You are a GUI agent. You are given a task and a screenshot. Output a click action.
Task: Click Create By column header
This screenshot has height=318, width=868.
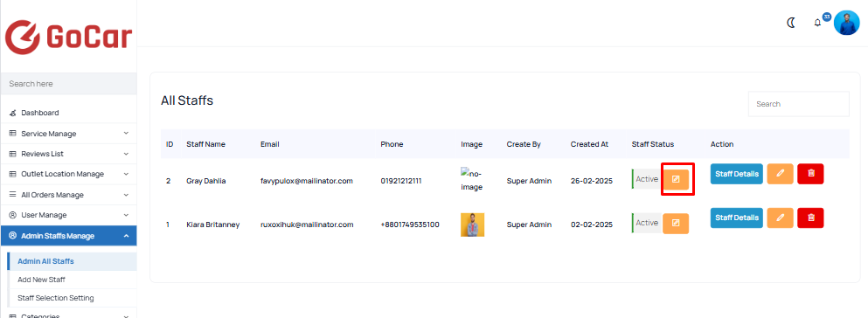524,144
